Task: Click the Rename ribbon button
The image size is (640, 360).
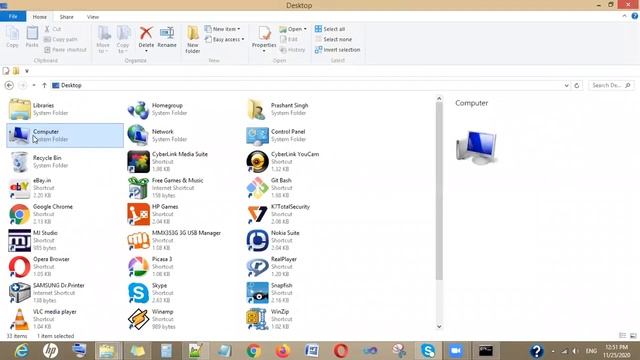Action: (167, 38)
